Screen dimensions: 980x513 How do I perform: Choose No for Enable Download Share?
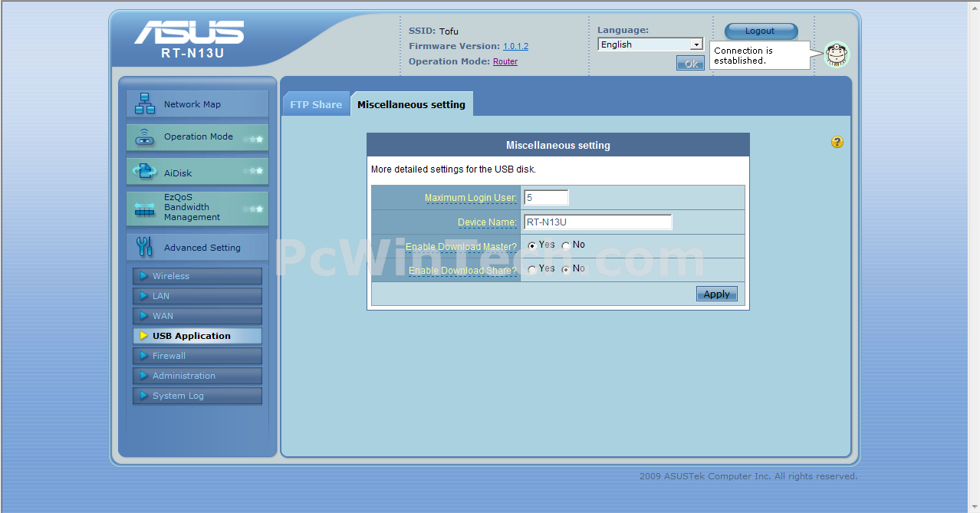566,269
